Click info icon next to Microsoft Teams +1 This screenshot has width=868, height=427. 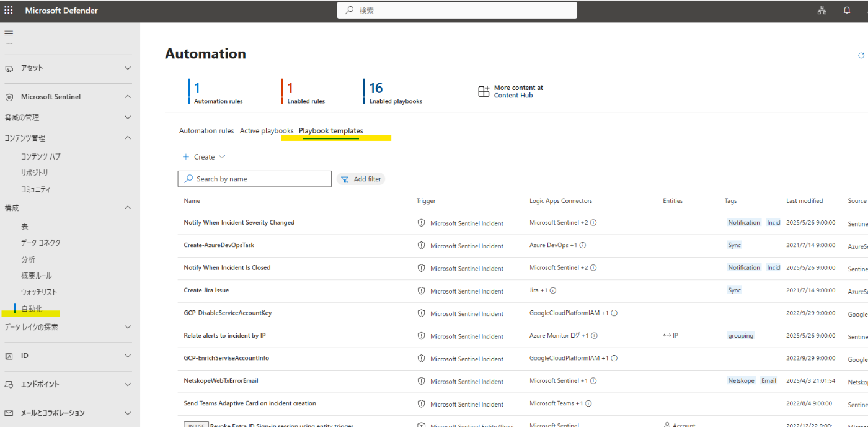(588, 403)
